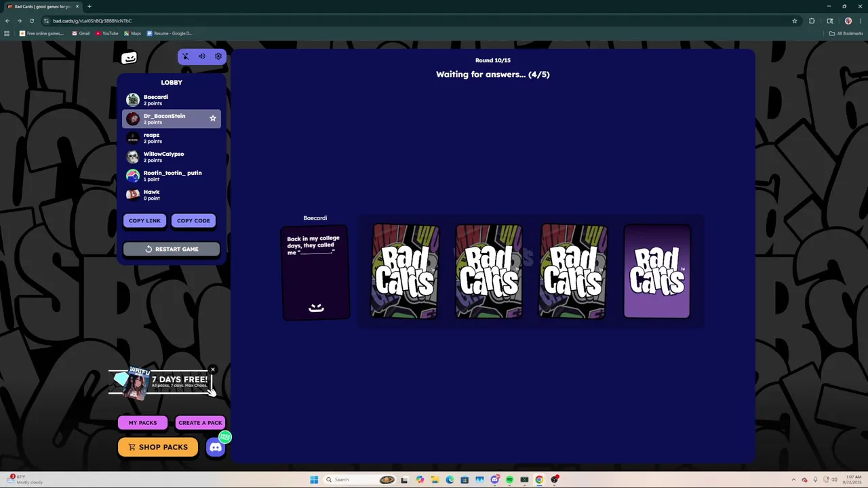The image size is (868, 488).
Task: Click the Bad Cards smiley logo
Action: (129, 58)
